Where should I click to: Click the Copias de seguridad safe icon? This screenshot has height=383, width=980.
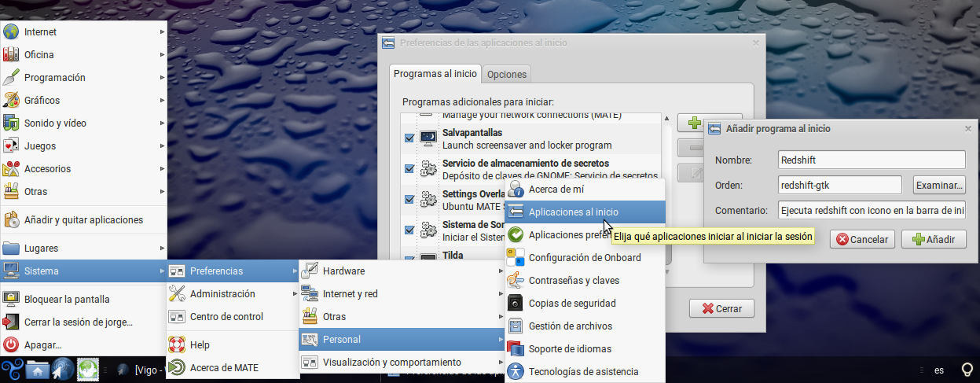516,303
